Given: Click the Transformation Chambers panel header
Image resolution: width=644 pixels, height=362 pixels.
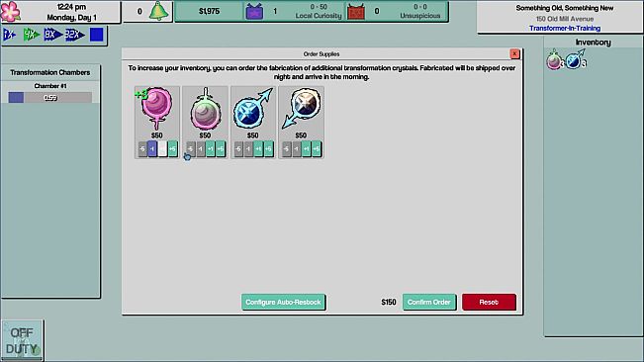Looking at the screenshot, I should point(50,72).
